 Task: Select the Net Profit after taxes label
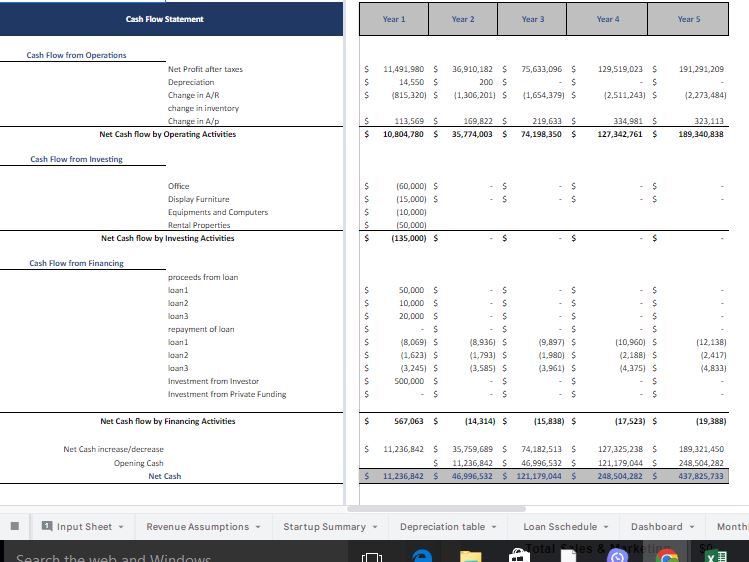point(205,69)
